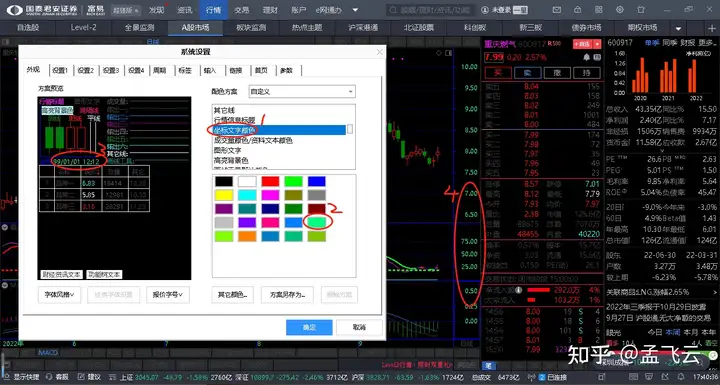Screen dimensions: 720x385
Task: Click the lock icon in top bar
Action: (x=578, y=10)
